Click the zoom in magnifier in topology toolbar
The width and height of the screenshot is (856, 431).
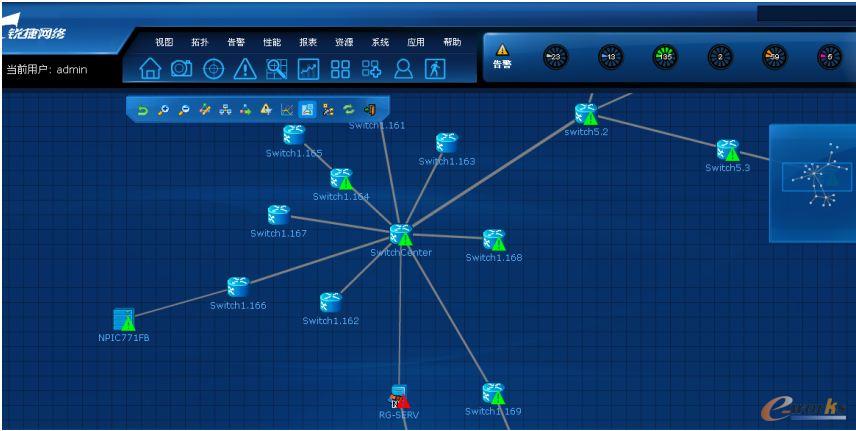point(163,110)
